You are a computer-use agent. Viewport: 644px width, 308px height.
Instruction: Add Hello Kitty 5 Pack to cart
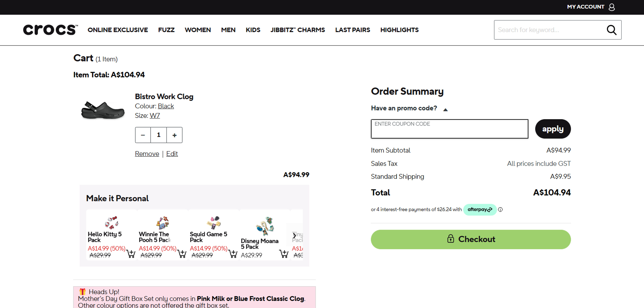tap(131, 253)
